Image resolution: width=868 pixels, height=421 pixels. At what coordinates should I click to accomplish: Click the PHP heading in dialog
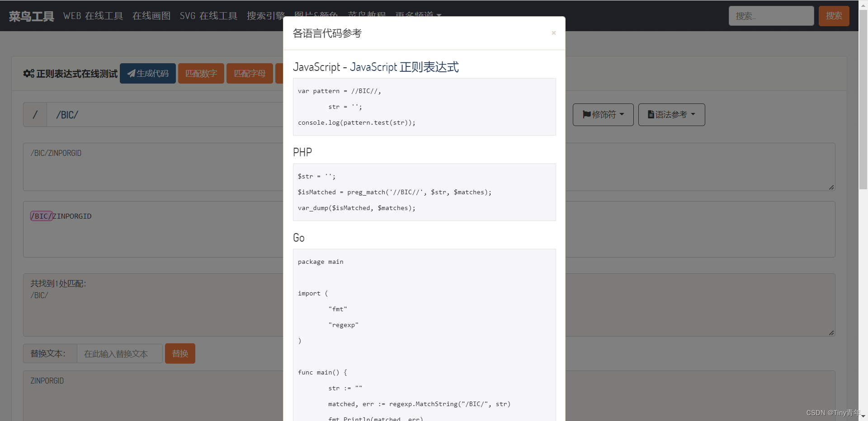(302, 152)
